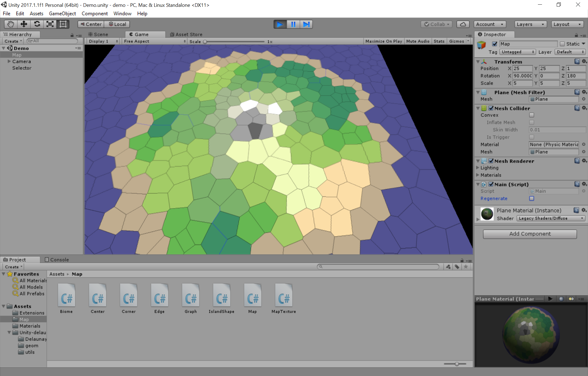Open the Layers dropdown
Image resolution: width=588 pixels, height=376 pixels.
pos(530,24)
